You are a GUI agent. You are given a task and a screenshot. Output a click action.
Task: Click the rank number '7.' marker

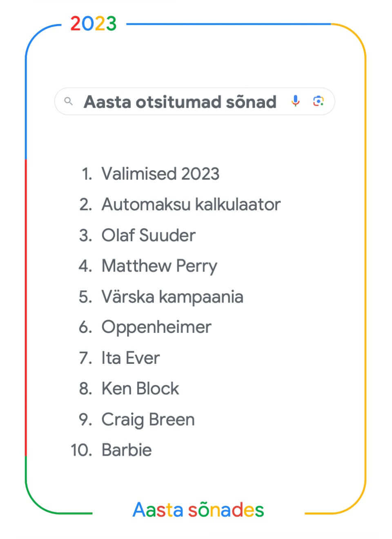coord(86,358)
